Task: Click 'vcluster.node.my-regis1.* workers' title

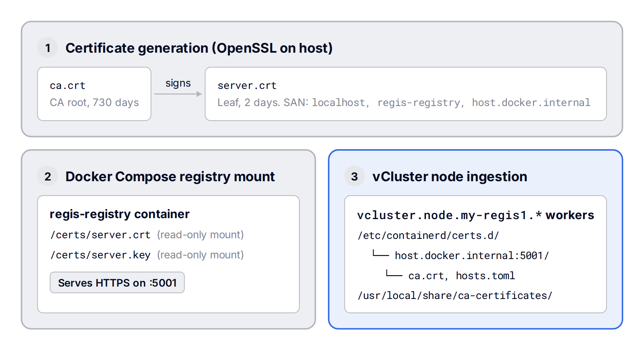Action: point(476,215)
